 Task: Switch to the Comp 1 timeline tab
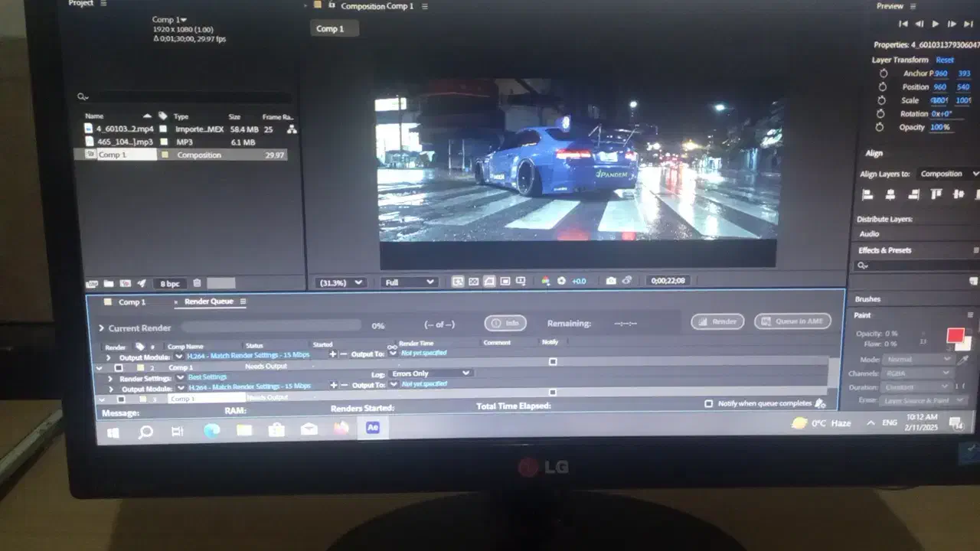pyautogui.click(x=131, y=302)
